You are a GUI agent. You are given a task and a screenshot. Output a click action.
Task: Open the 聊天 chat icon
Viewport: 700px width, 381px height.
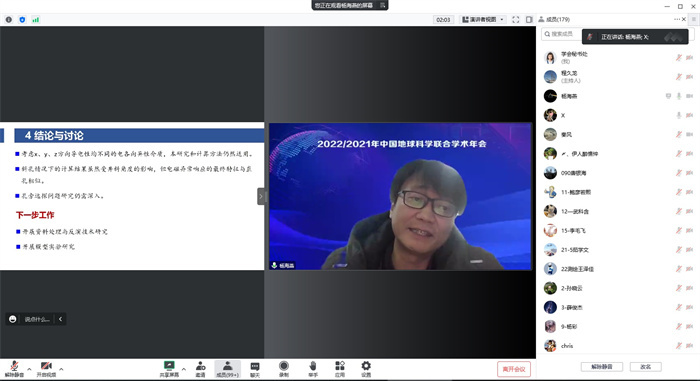pyautogui.click(x=255, y=369)
